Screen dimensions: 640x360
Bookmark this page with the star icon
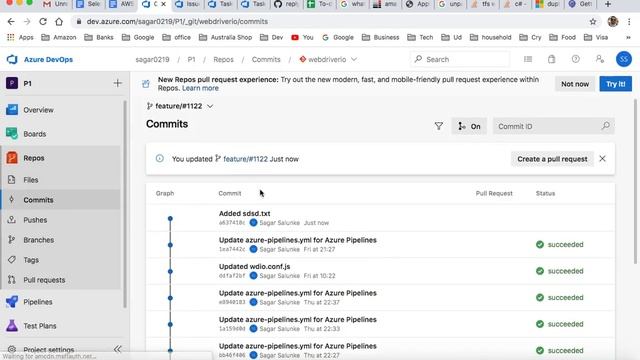pyautogui.click(x=593, y=22)
